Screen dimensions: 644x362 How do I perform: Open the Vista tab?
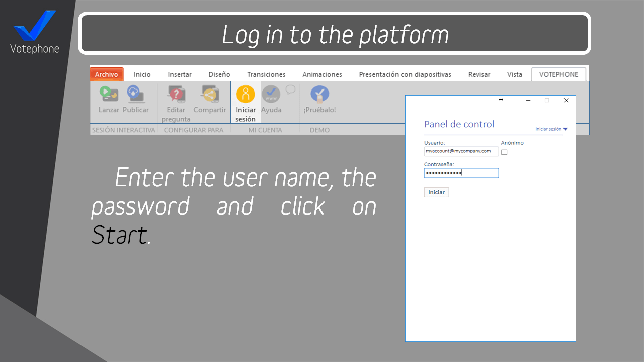click(515, 74)
